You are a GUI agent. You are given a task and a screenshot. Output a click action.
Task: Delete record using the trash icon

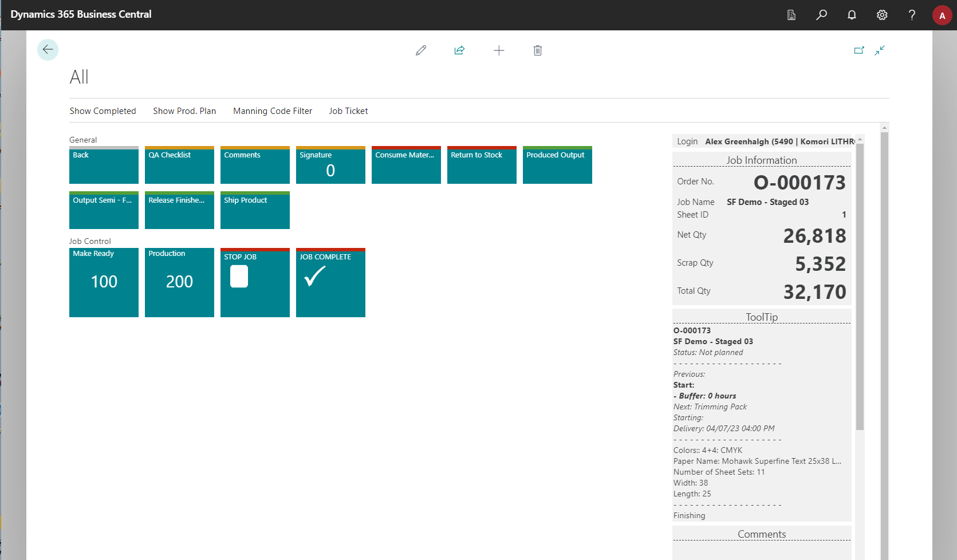point(537,50)
